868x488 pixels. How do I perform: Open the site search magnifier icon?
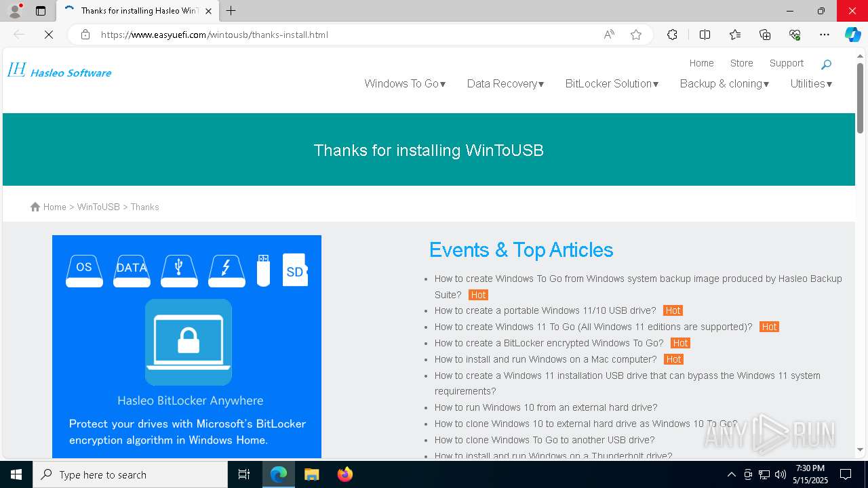click(x=826, y=64)
